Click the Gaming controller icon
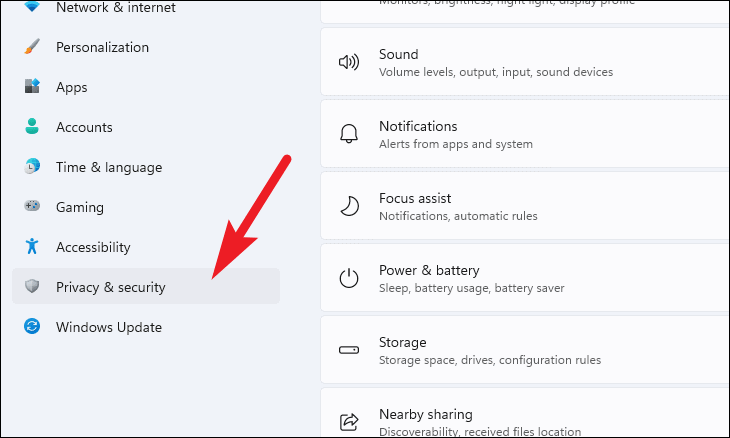This screenshot has width=730, height=438. tap(32, 206)
